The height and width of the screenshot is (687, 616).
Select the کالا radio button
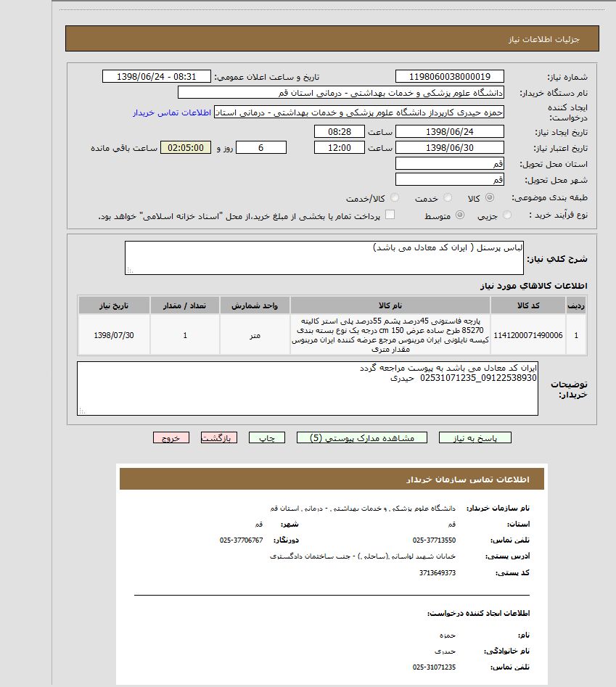(490, 198)
